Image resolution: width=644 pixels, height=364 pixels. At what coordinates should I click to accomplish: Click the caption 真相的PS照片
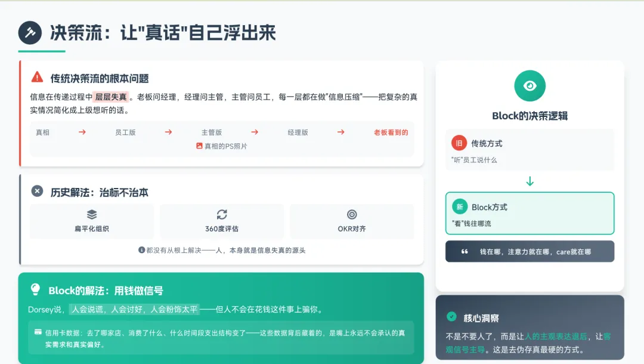[x=226, y=146]
